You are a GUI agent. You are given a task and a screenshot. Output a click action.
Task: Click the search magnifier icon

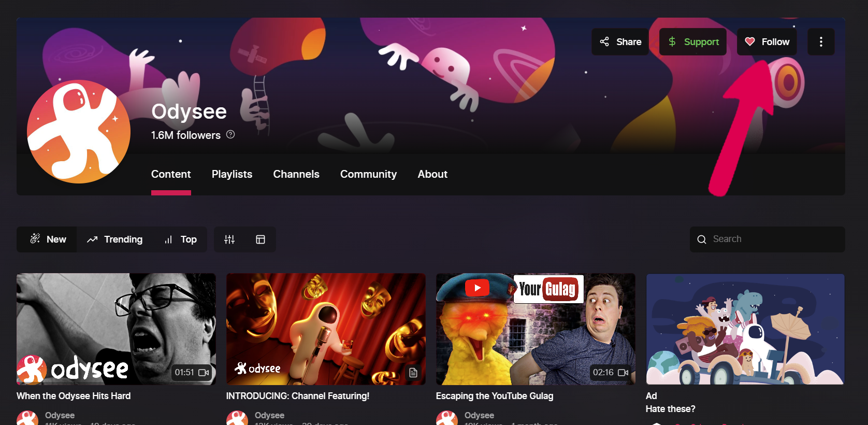click(x=702, y=239)
